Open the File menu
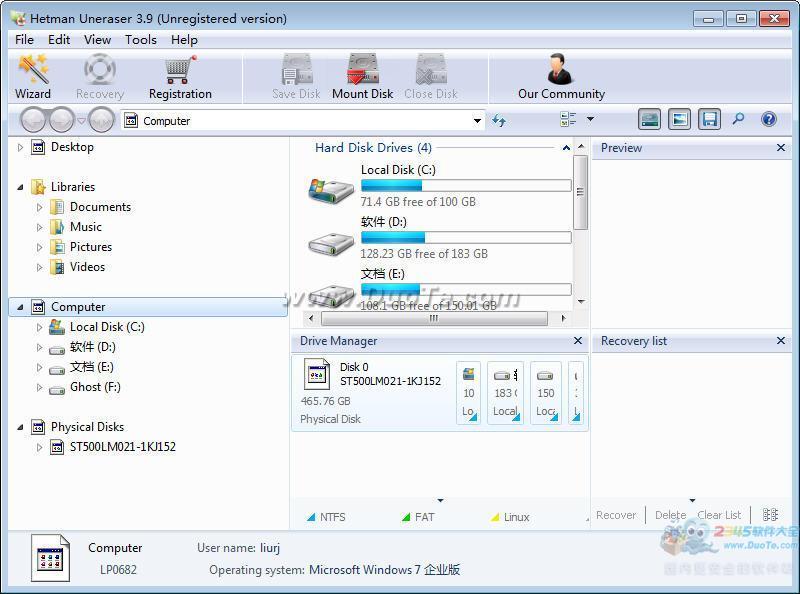Screen dimensions: 800x594 [x=24, y=40]
